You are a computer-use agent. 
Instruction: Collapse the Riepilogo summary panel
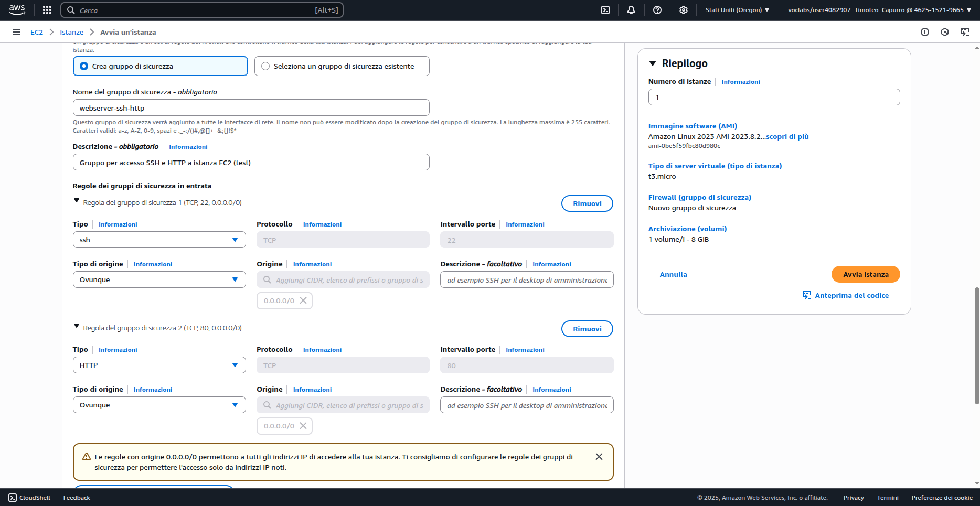click(x=653, y=63)
